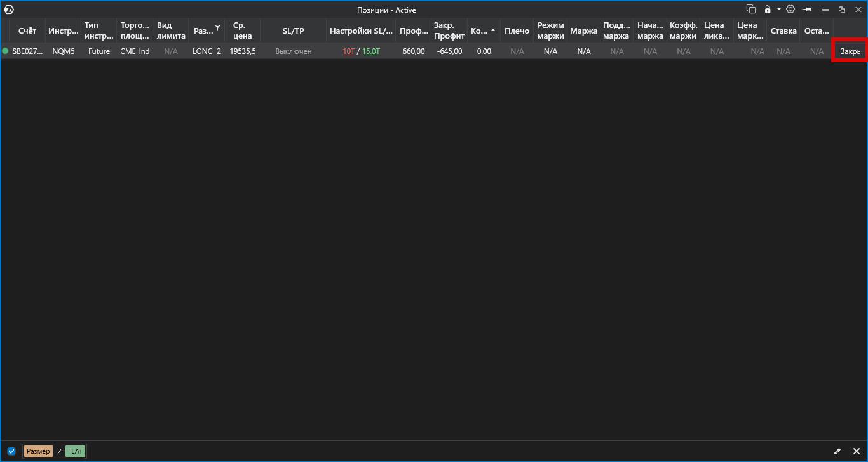Duplicate the panel with the copy icon
Screen dimensions: 868x462
click(751, 10)
